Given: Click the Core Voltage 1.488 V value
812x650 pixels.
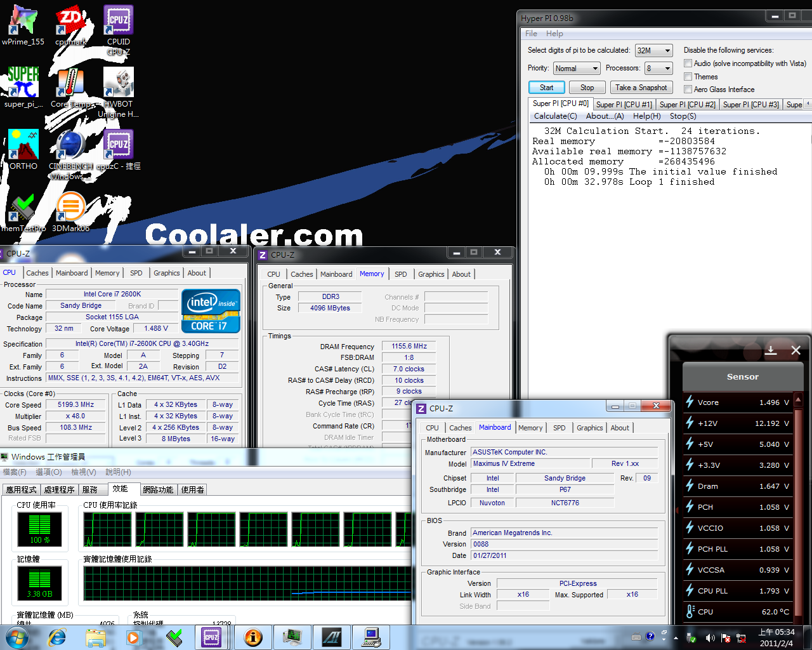Looking at the screenshot, I should [x=156, y=328].
